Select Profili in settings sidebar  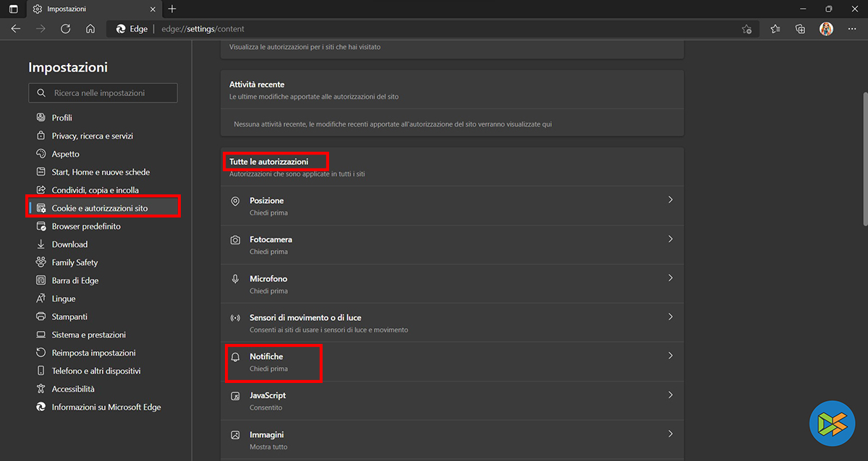point(61,118)
